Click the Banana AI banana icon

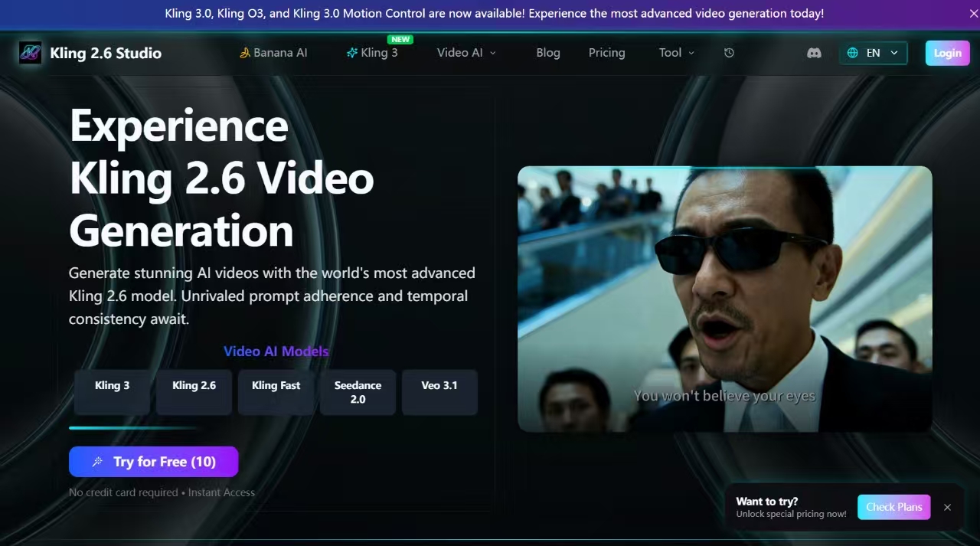pyautogui.click(x=245, y=53)
